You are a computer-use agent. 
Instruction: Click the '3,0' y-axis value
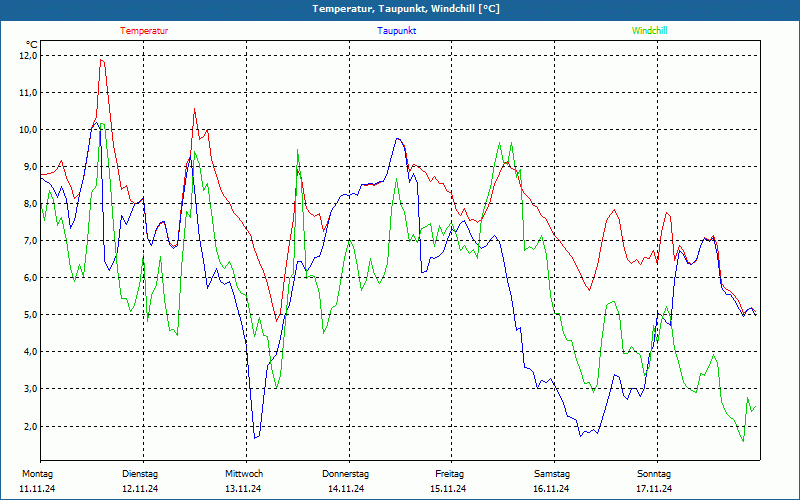[30, 389]
